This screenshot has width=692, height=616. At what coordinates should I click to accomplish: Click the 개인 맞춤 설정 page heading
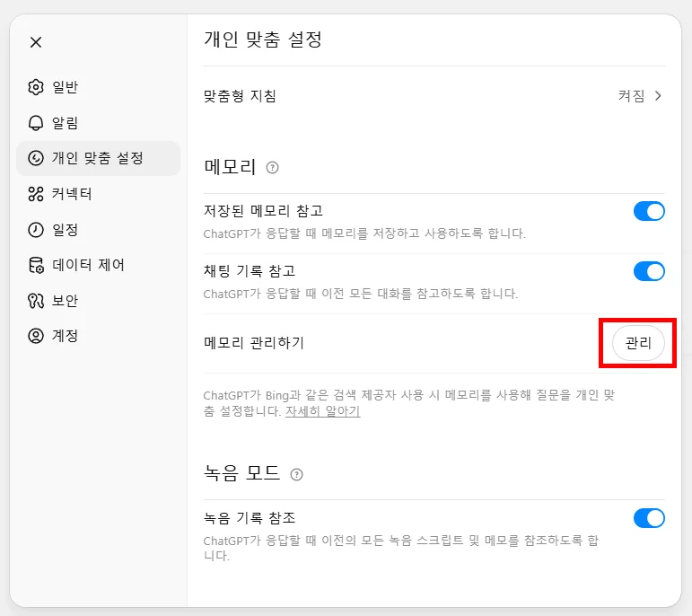tap(263, 40)
